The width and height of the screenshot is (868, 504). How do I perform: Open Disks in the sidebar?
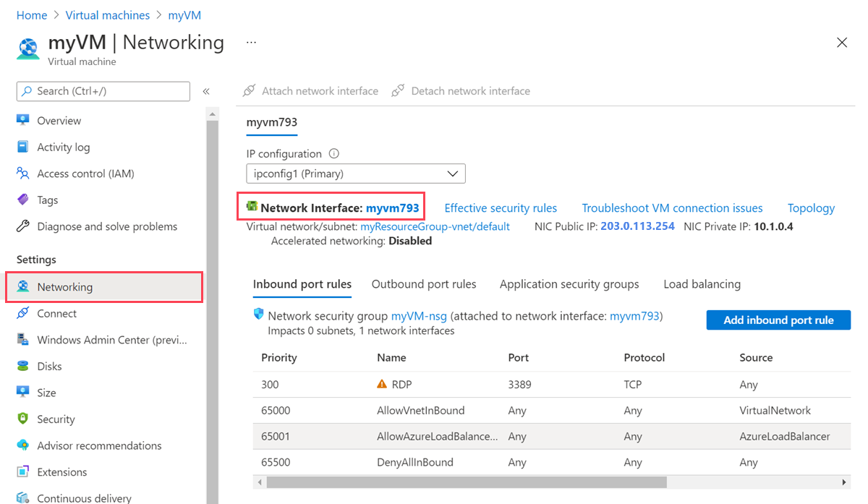click(50, 366)
